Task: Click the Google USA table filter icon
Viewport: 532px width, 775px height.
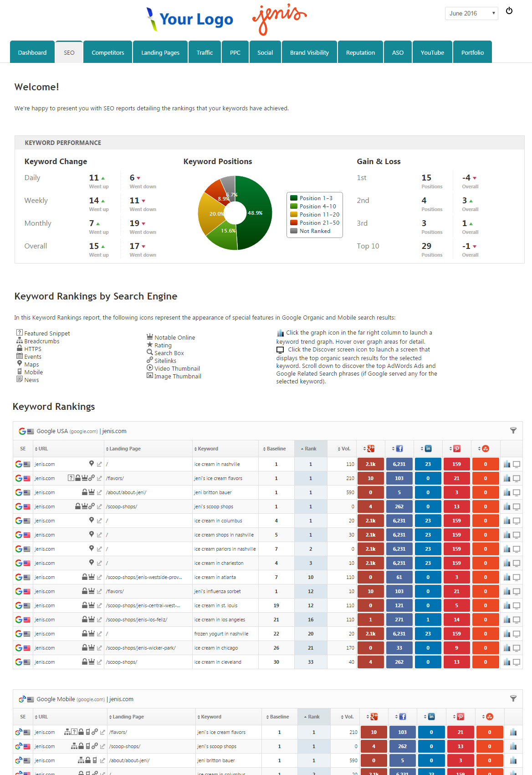Action: click(x=513, y=430)
